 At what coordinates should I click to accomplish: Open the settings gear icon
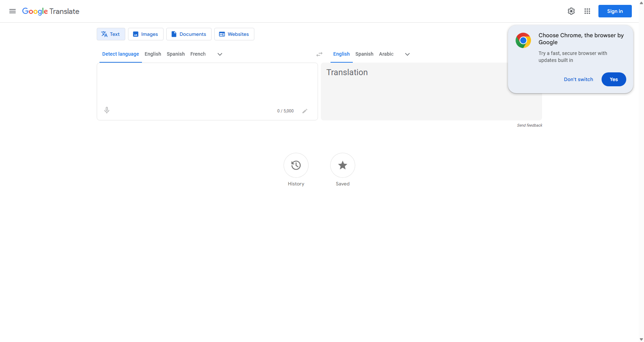[571, 11]
